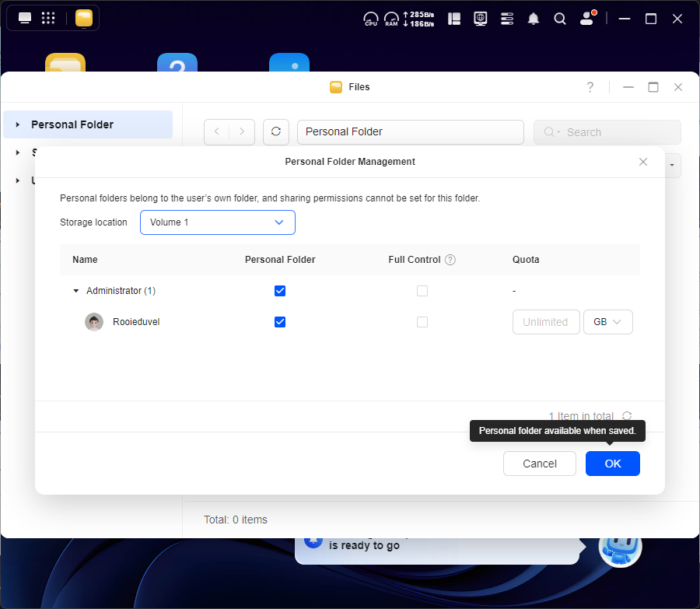Open Files help question mark icon
The height and width of the screenshot is (609, 700).
click(590, 87)
